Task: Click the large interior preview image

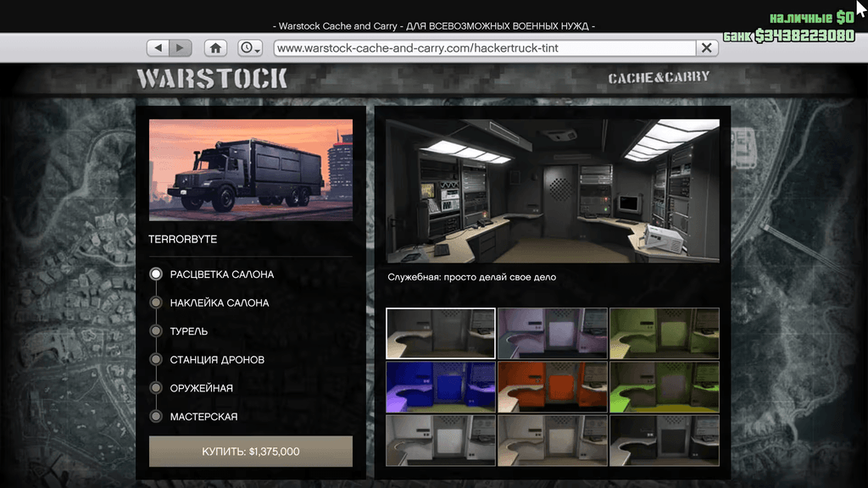Action: (553, 191)
